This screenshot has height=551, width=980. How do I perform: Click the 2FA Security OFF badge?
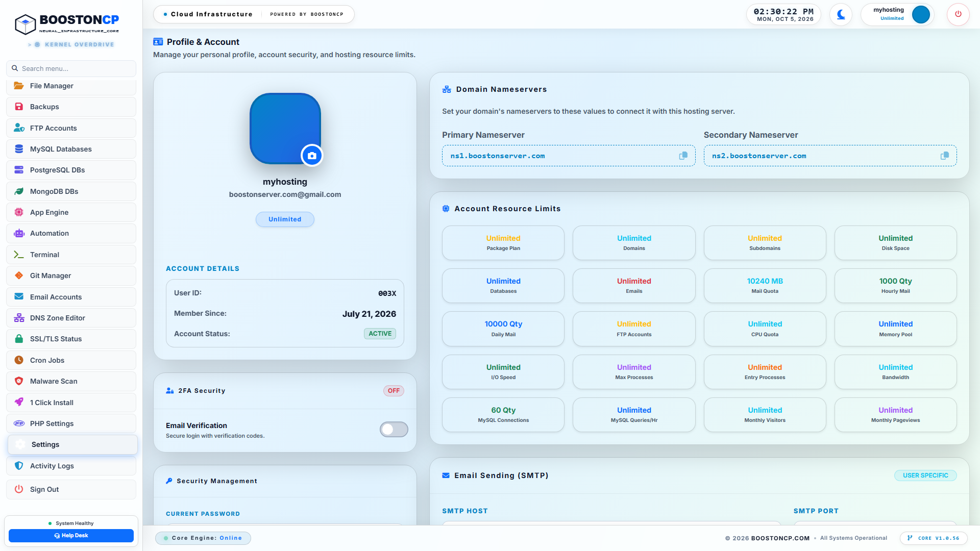coord(394,391)
